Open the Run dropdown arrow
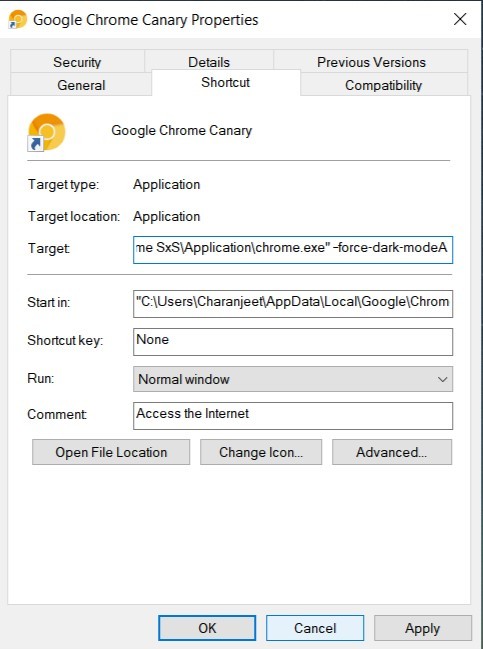Image resolution: width=483 pixels, height=649 pixels. pos(442,379)
